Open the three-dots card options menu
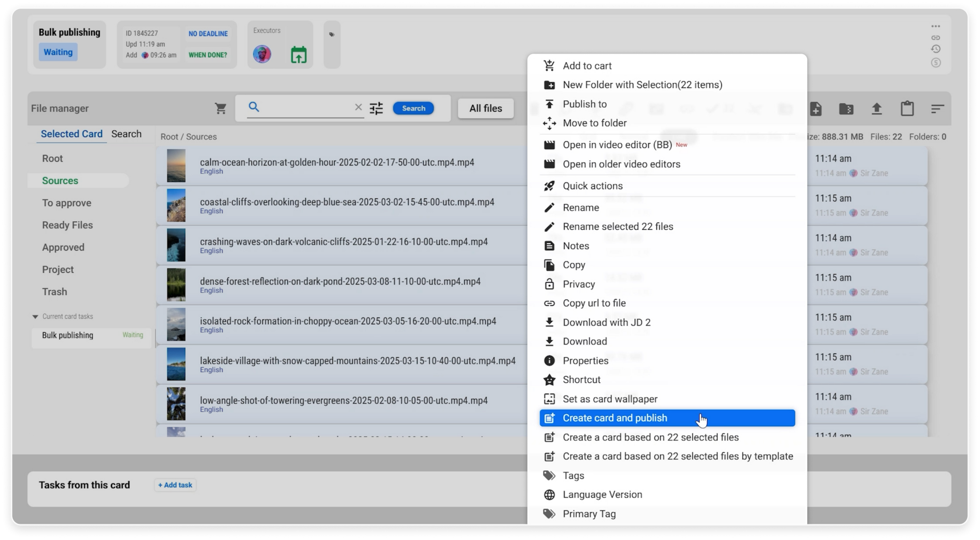This screenshot has height=540, width=980. (x=936, y=26)
